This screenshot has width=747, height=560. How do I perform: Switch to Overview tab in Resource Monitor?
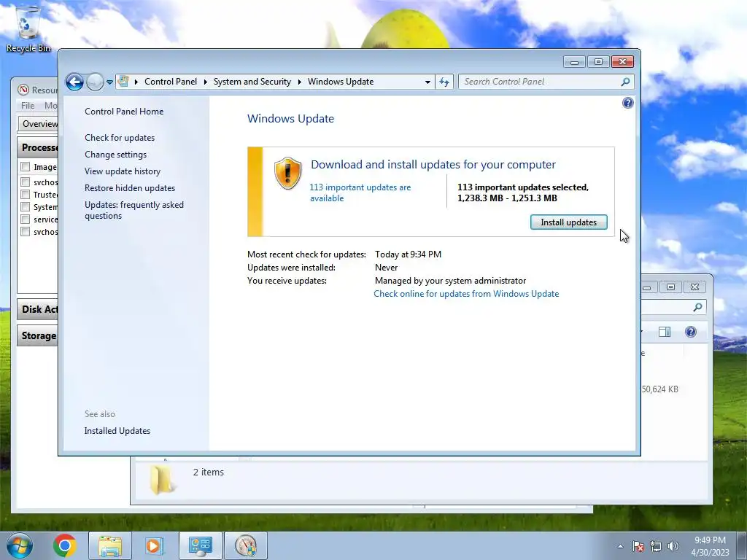tap(39, 124)
